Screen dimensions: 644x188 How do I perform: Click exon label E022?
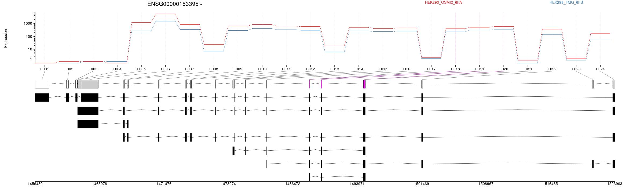click(x=552, y=69)
